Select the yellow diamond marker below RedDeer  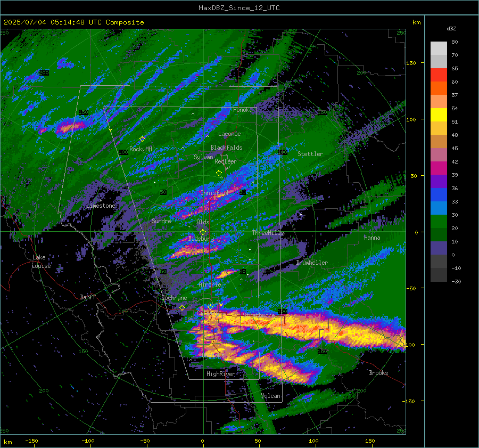click(x=219, y=173)
